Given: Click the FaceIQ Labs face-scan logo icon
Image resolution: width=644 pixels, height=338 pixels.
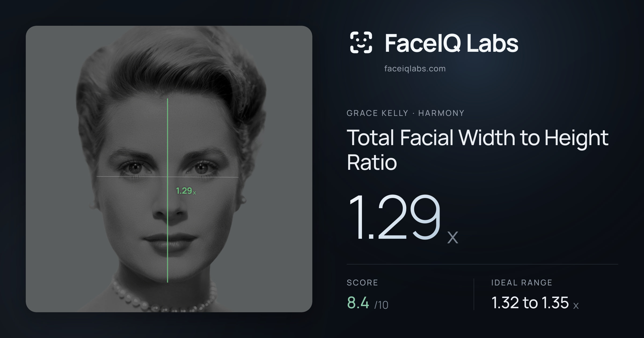Looking at the screenshot, I should pos(361,42).
